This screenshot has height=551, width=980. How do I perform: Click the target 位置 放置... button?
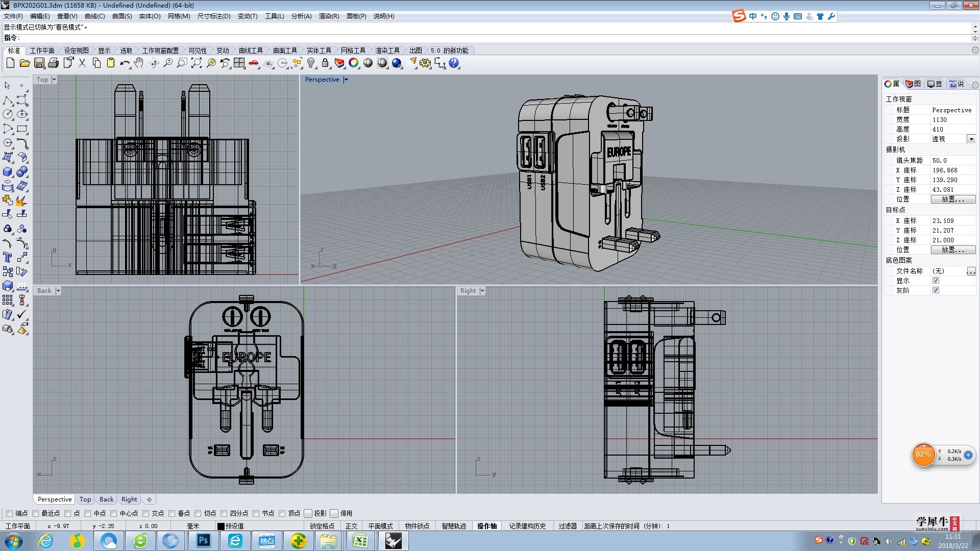tap(953, 250)
